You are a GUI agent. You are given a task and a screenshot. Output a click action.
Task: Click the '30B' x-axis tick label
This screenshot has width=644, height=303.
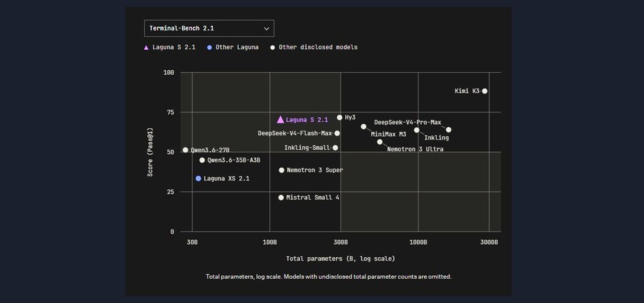193,243
